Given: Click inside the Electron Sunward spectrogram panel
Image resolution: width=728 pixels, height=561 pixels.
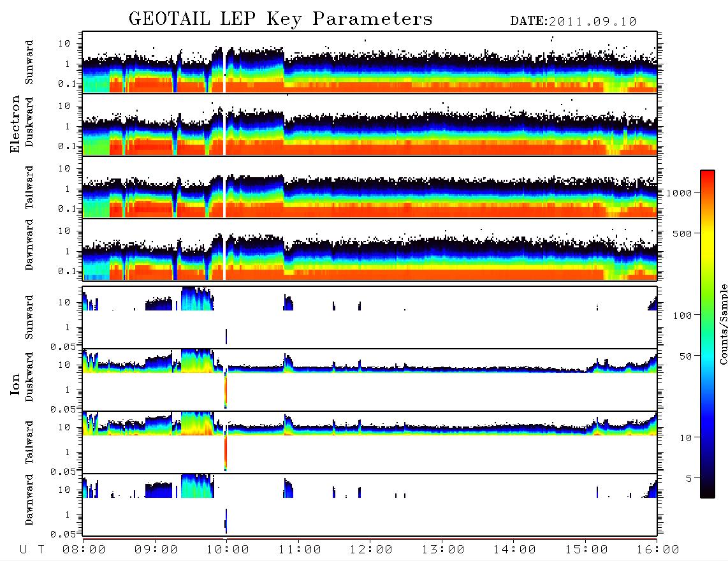Looking at the screenshot, I should click(x=370, y=62).
